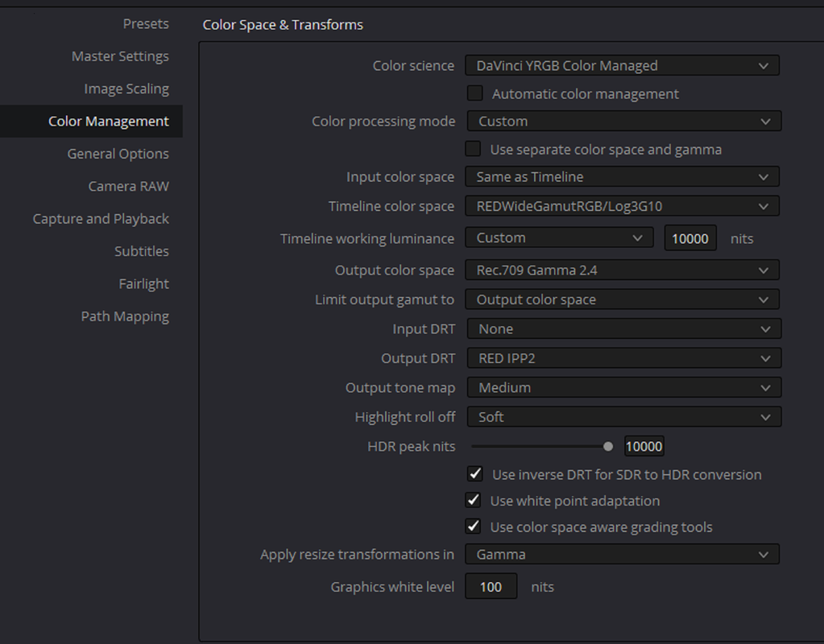This screenshot has width=824, height=644.
Task: Open Input color space dropdown
Action: [622, 177]
